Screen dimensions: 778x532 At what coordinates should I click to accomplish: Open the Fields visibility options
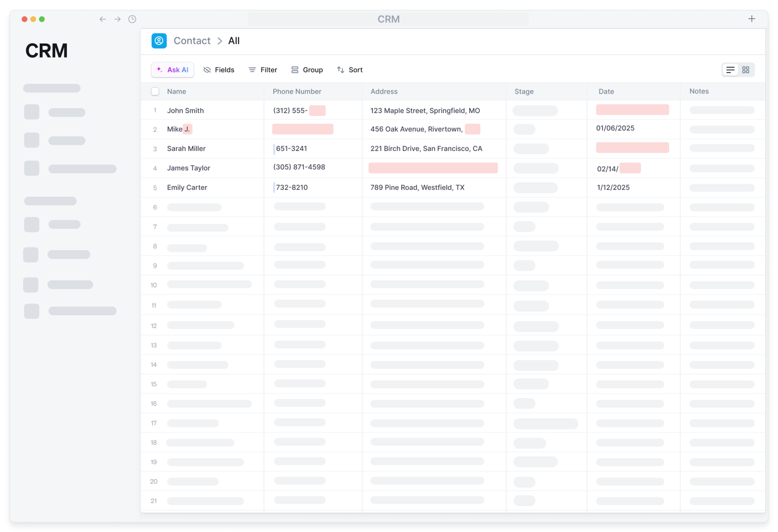(x=219, y=70)
